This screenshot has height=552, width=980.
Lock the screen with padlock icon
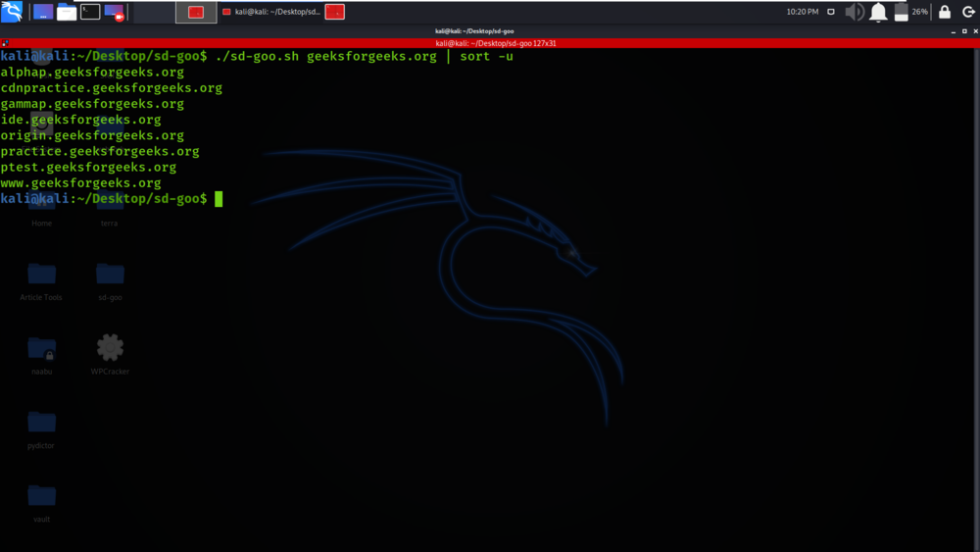[945, 12]
